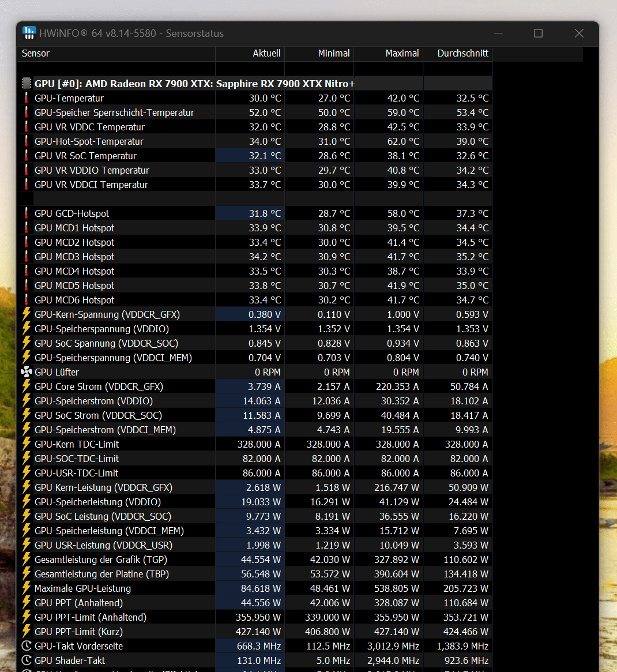Select the GPU MCD5 Hotspot row
Viewport: 617px width, 672px height.
[255, 286]
